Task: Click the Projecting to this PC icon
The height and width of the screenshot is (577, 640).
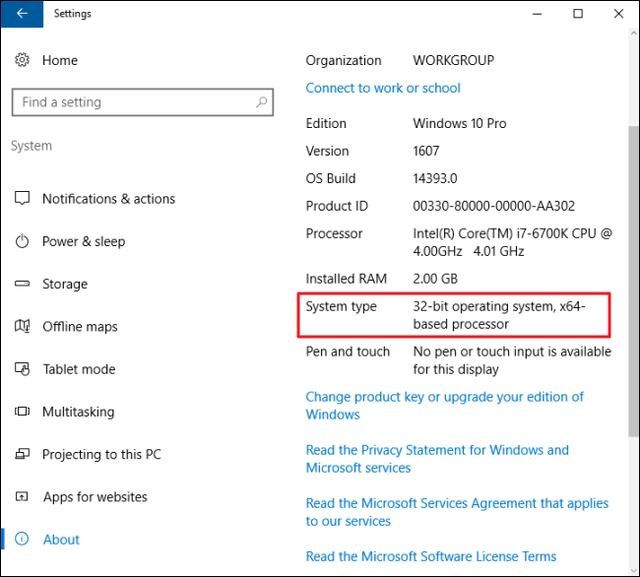Action: [22, 454]
